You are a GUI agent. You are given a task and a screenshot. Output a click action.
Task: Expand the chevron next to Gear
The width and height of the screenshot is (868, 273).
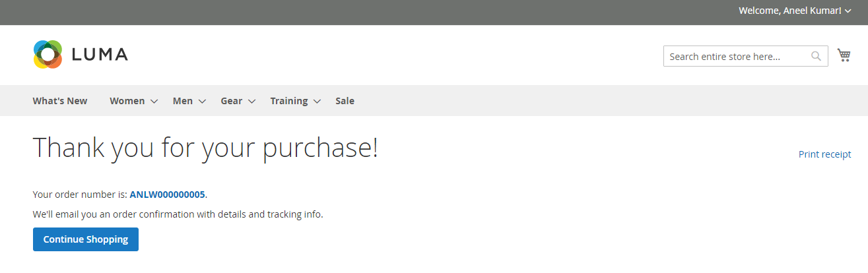(251, 102)
